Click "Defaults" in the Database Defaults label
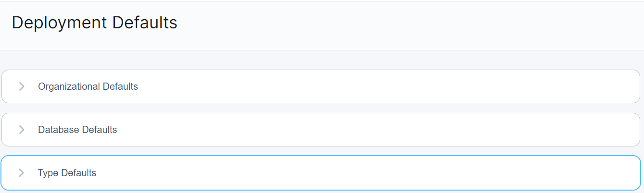 (x=100, y=130)
